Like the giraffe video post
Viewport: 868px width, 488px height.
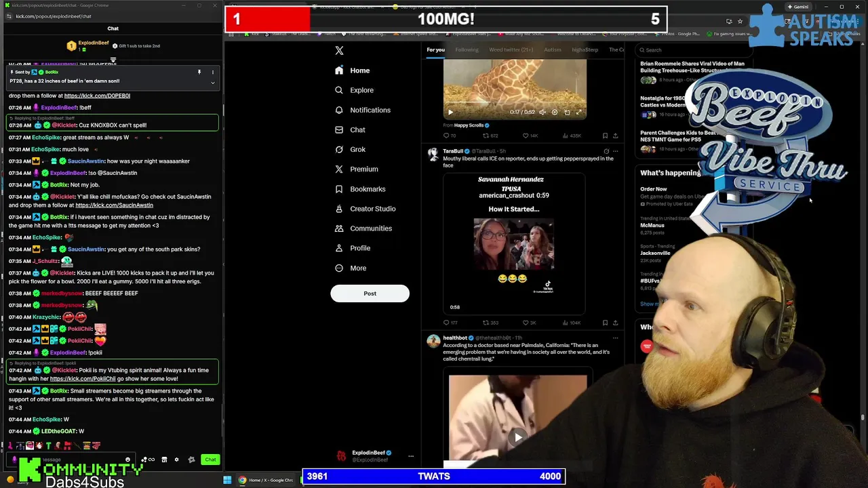(x=529, y=136)
